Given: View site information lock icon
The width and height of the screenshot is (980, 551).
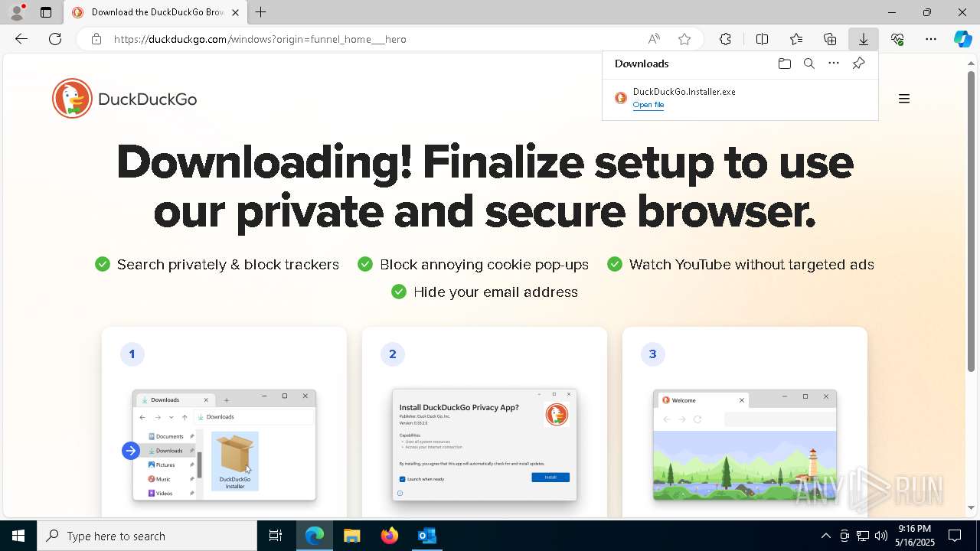Looking at the screenshot, I should click(96, 39).
